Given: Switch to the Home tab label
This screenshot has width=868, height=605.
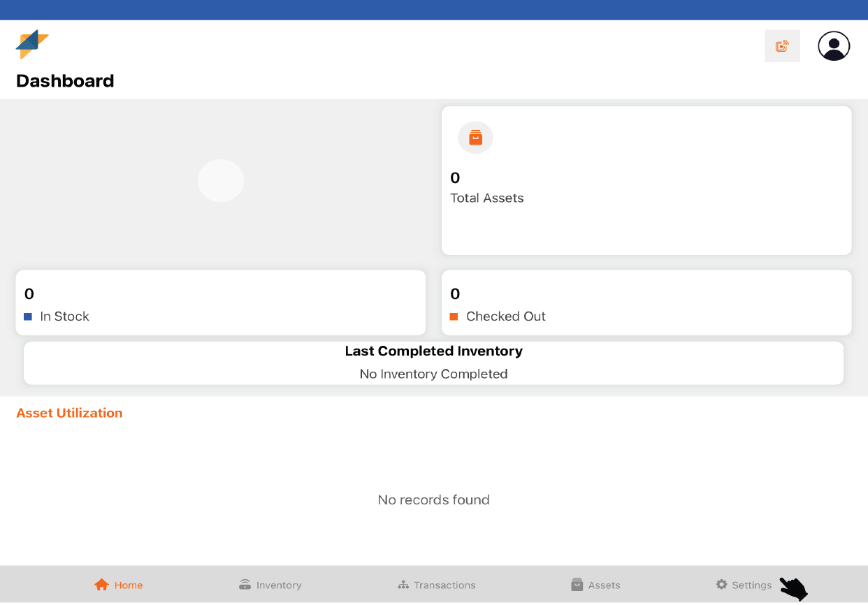Looking at the screenshot, I should (x=129, y=585).
